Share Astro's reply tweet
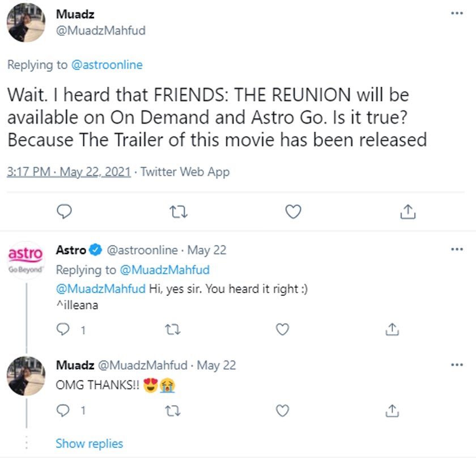476x458 pixels. (390, 329)
